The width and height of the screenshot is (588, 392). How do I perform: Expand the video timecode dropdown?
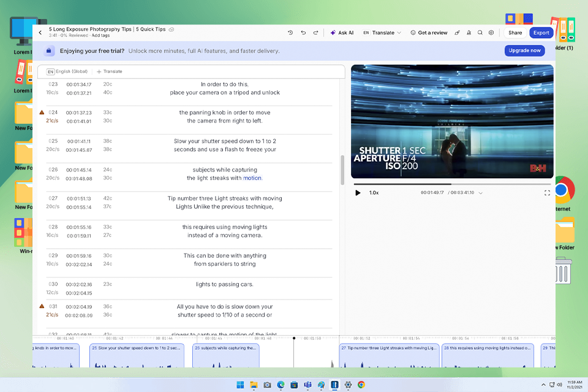click(x=481, y=192)
